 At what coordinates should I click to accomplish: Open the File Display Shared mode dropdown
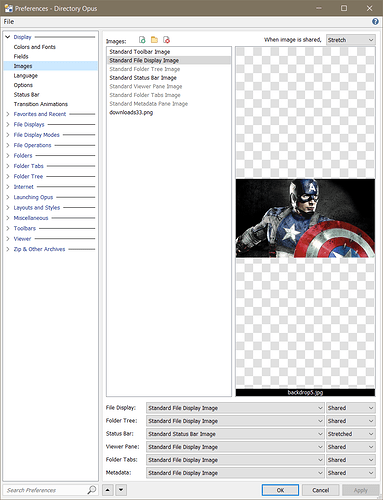point(350,408)
